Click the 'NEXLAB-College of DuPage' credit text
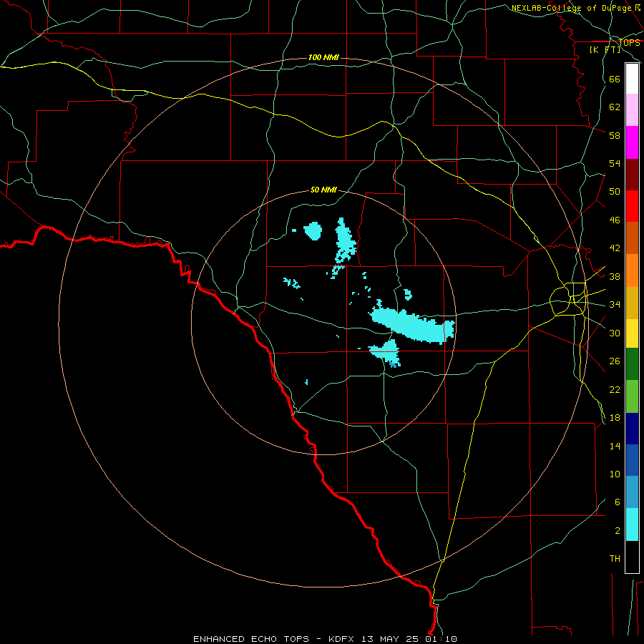The image size is (644, 644). 571,8
